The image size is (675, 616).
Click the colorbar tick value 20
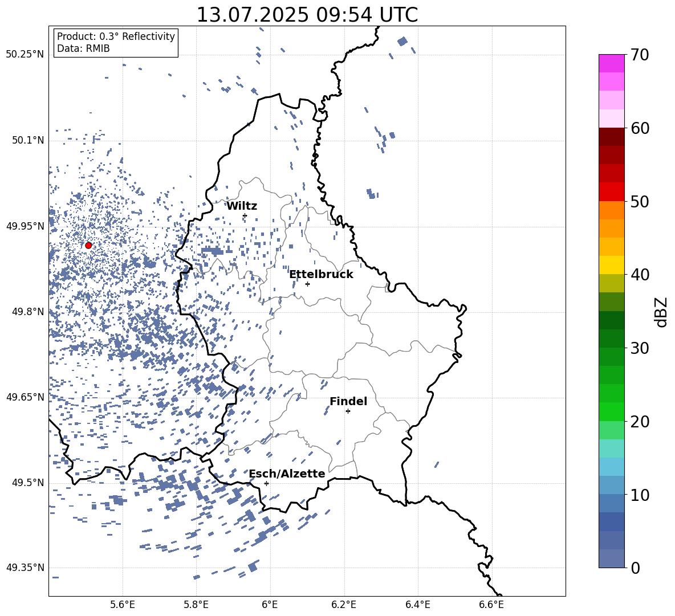tap(640, 422)
